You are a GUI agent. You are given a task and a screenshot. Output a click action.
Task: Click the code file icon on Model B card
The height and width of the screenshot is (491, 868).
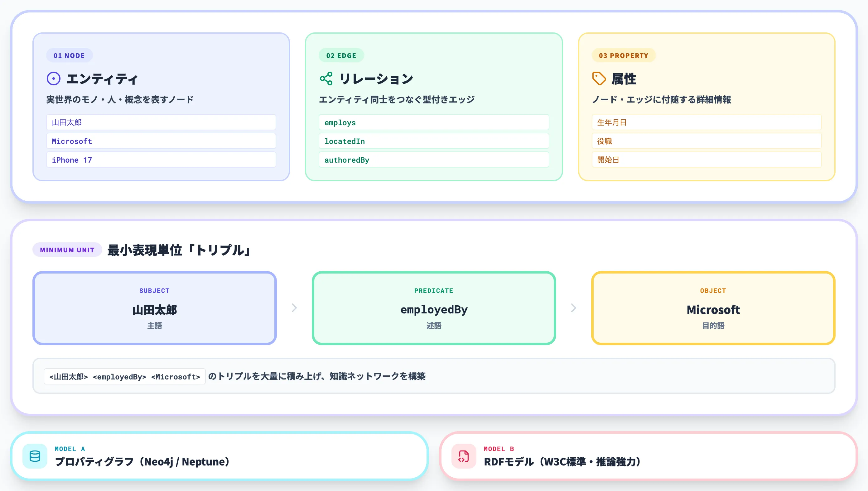point(464,456)
